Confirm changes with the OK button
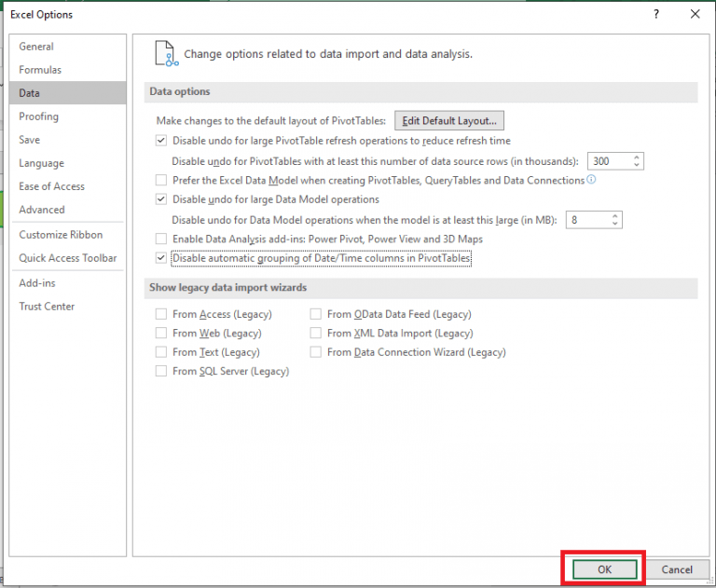 (x=604, y=569)
